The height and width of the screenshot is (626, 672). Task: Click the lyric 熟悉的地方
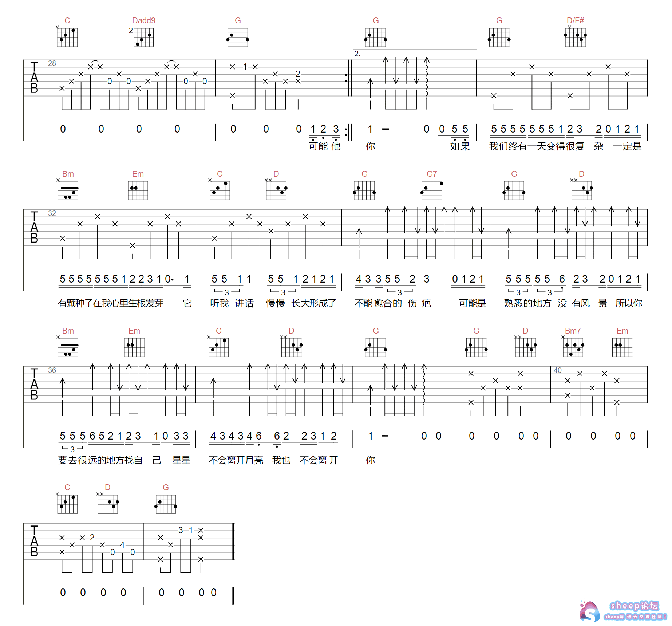point(527,303)
